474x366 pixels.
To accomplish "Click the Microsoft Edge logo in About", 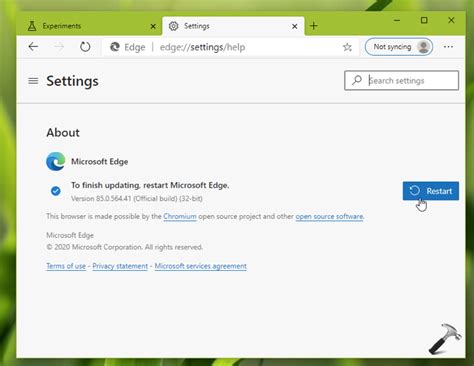I will point(56,161).
